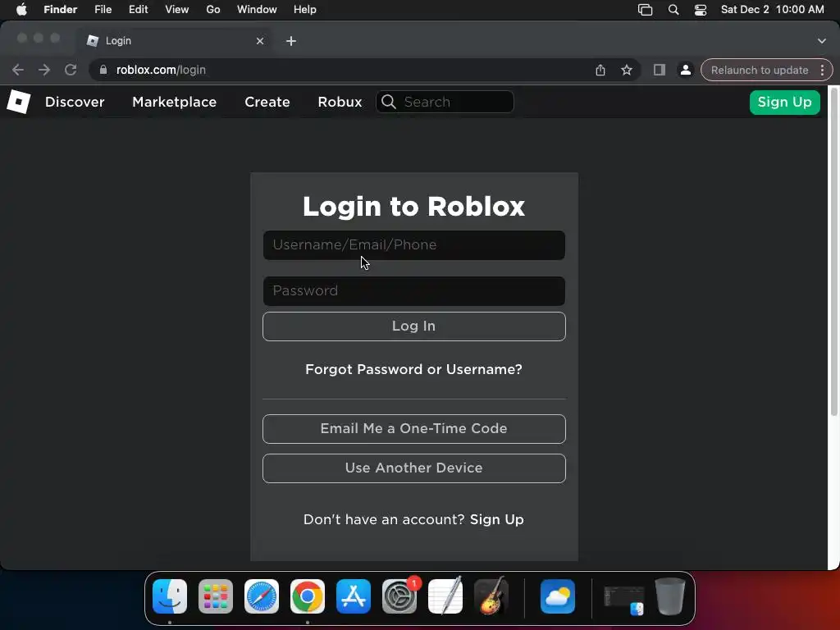Go back with the browser back arrow
The image size is (840, 630).
18,71
